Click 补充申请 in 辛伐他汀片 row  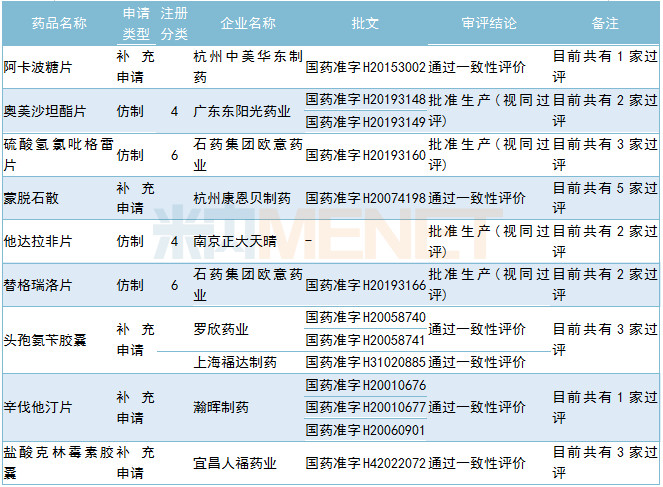point(135,407)
